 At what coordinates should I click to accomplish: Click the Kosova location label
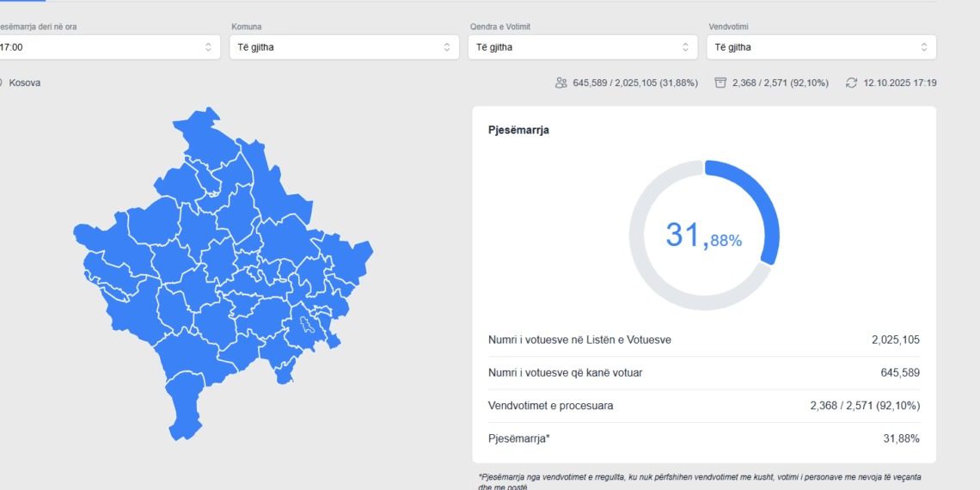click(x=25, y=83)
